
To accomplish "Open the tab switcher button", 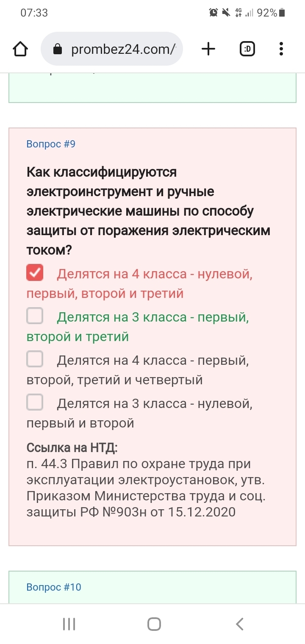I will click(x=247, y=50).
